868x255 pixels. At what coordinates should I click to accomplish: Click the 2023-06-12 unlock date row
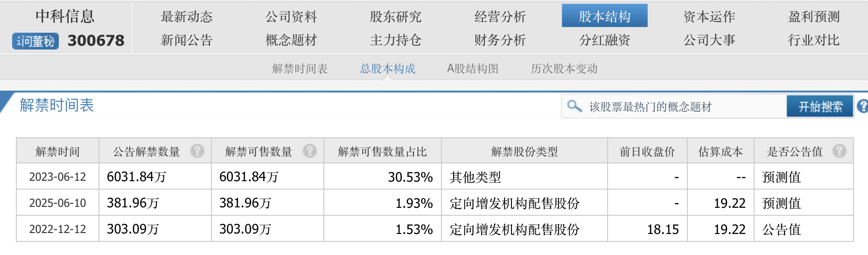57,177
